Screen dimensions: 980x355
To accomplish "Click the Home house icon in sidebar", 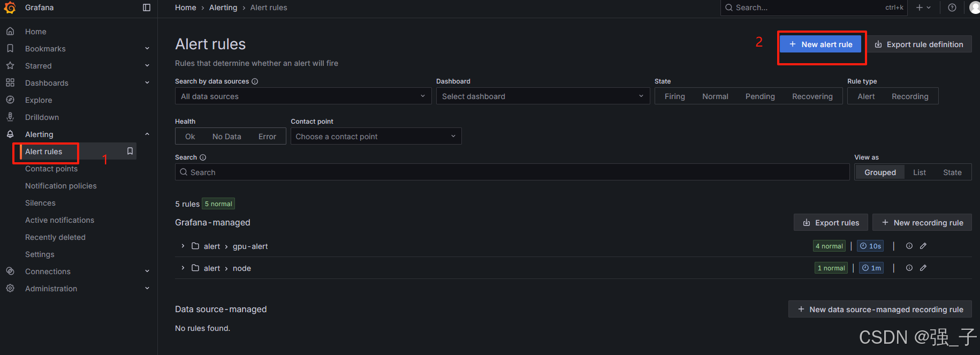I will click(10, 32).
